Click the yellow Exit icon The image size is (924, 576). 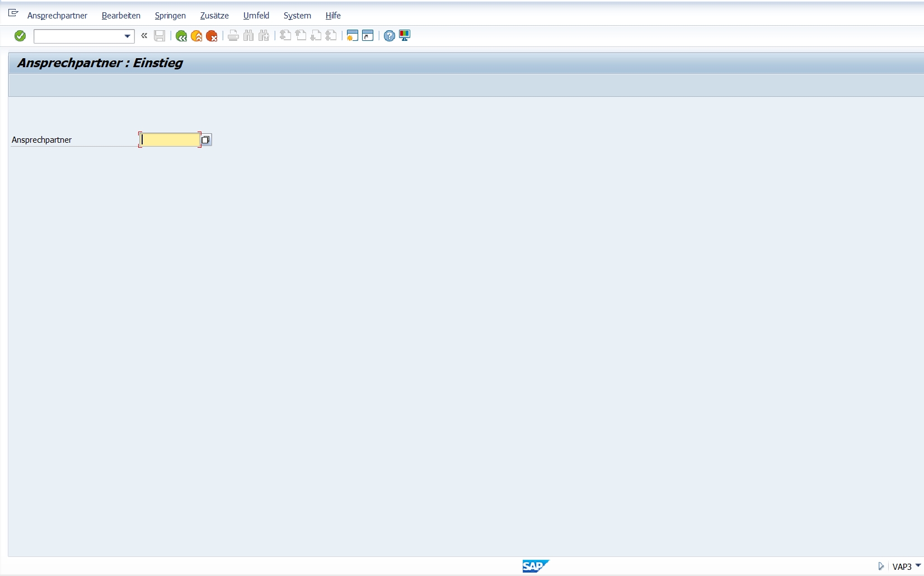[x=196, y=36]
